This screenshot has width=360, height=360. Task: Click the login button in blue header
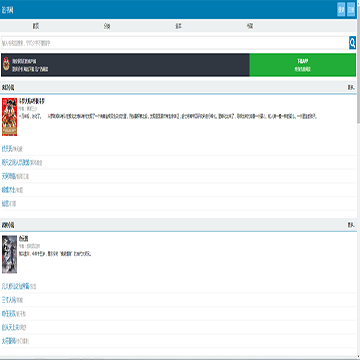[341, 9]
